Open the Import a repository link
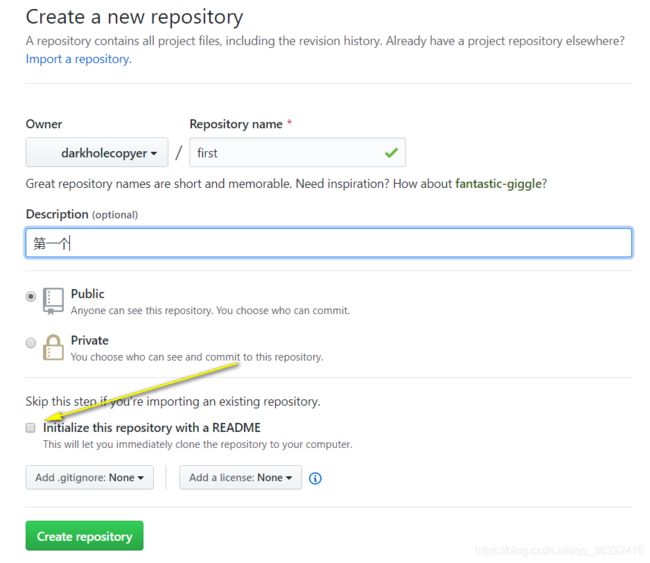650x563 pixels. click(x=78, y=59)
